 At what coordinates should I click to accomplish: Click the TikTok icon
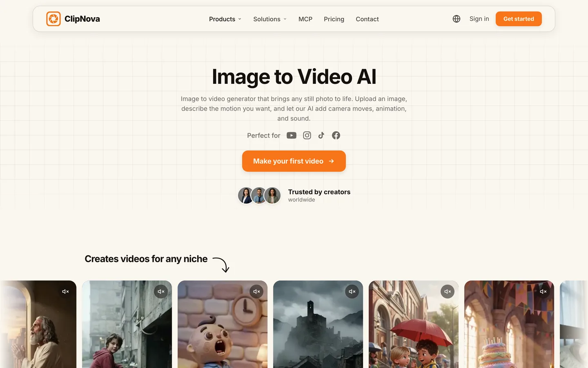pos(321,135)
